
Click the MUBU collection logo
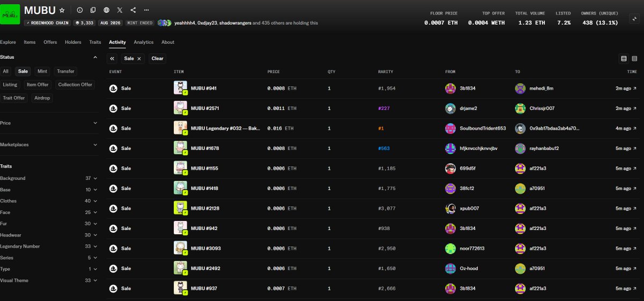[x=11, y=15]
